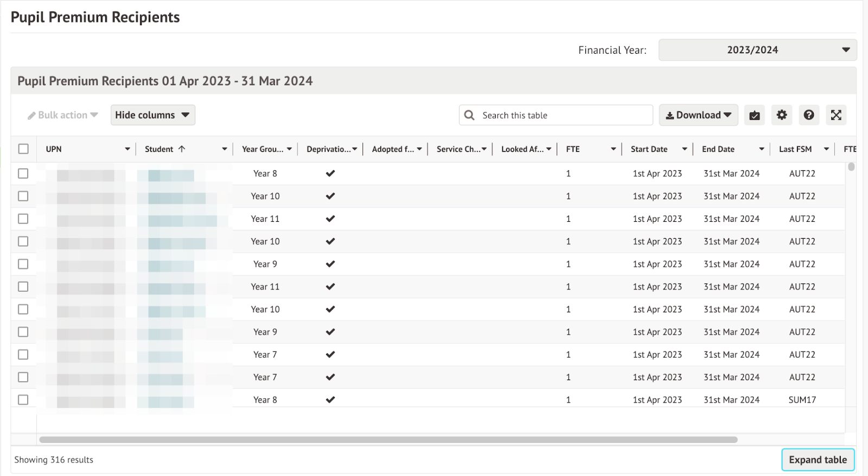Tick checkbox for the SUM17 row
868x476 pixels.
point(23,400)
